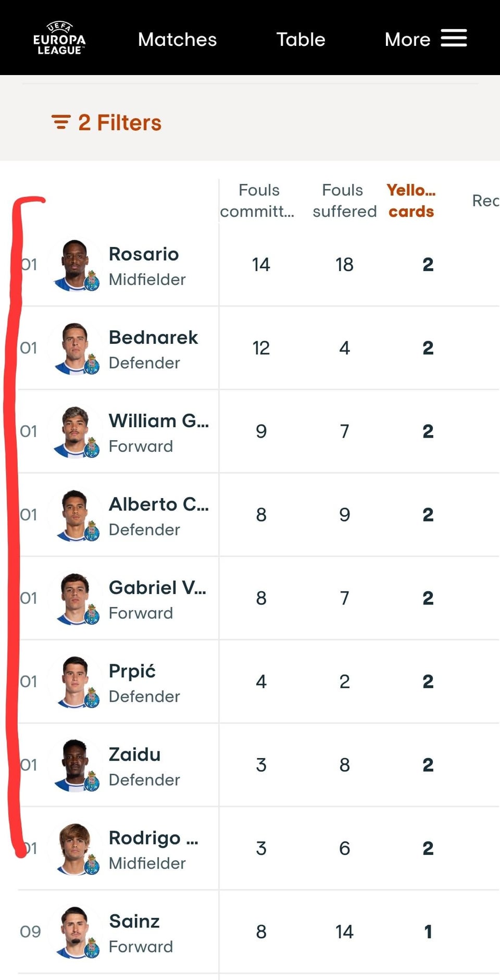Click Bednarek's player photo
The width and height of the screenshot is (500, 980).
pyautogui.click(x=76, y=348)
